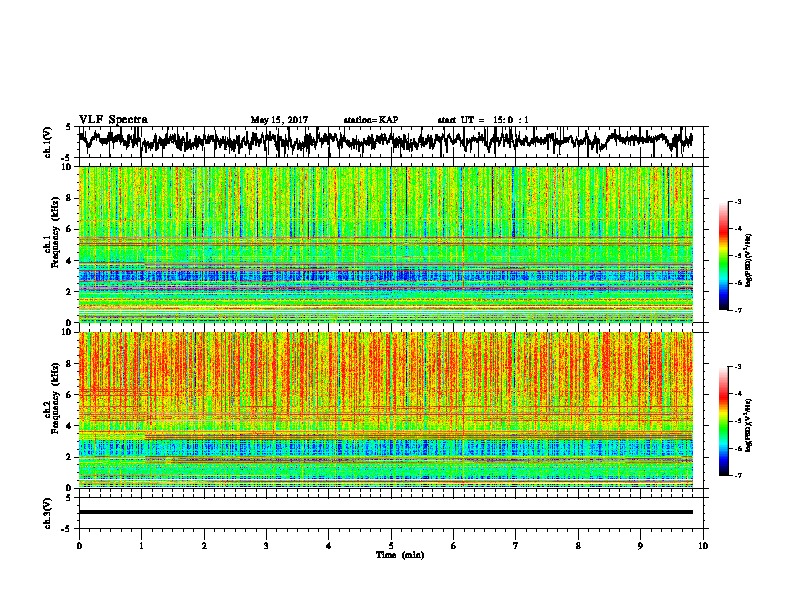Click time axis tick label "5"

click(x=391, y=546)
